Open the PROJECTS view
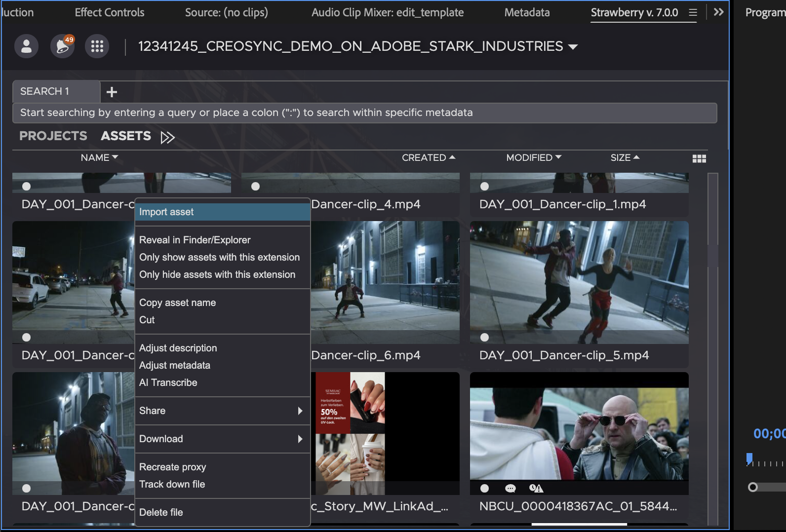This screenshot has height=532, width=786. [x=53, y=136]
